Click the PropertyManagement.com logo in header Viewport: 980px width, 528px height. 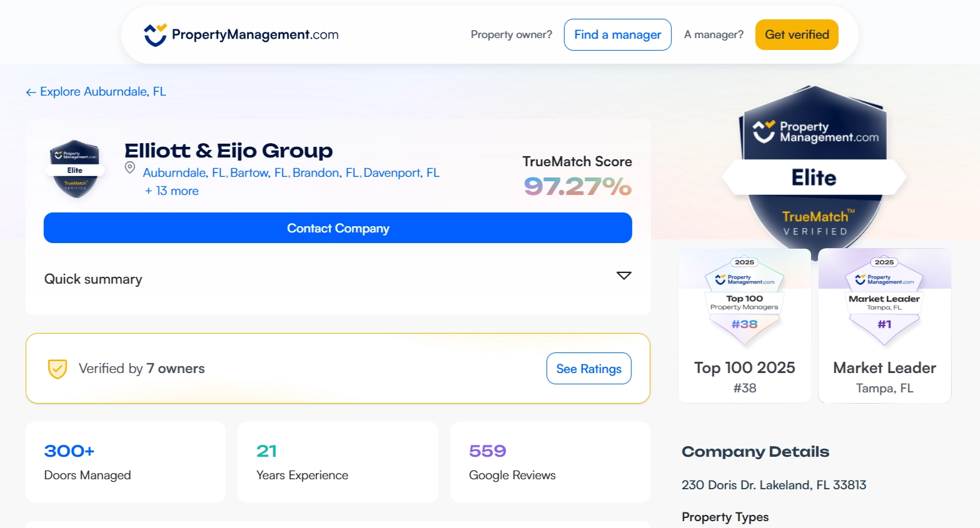point(241,35)
